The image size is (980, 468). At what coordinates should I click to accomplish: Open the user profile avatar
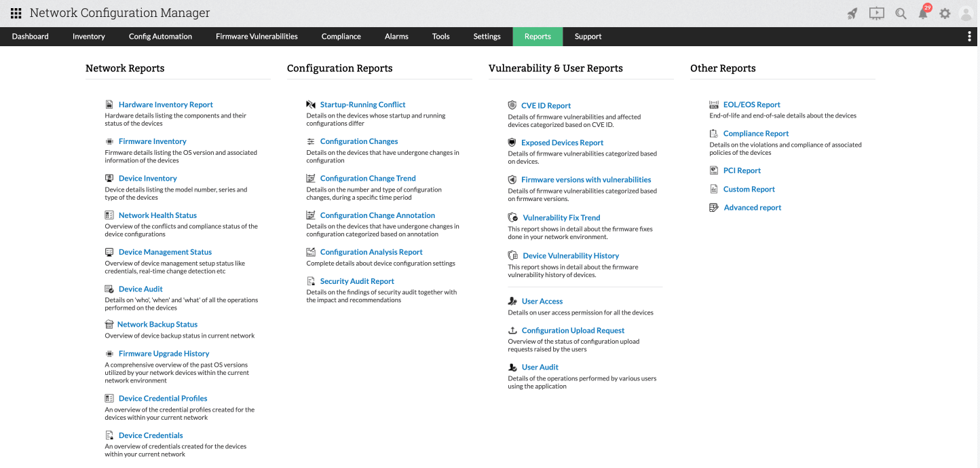[x=966, y=12]
